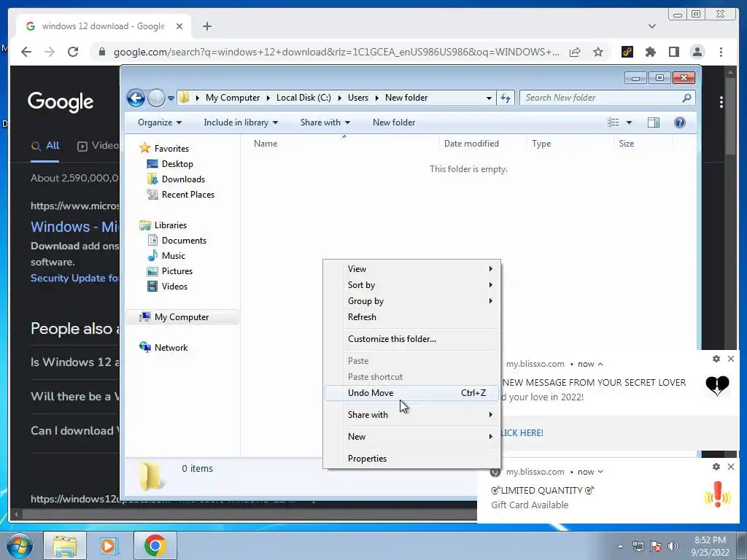
Task: Click the Chrome address bar URL
Action: pyautogui.click(x=336, y=52)
